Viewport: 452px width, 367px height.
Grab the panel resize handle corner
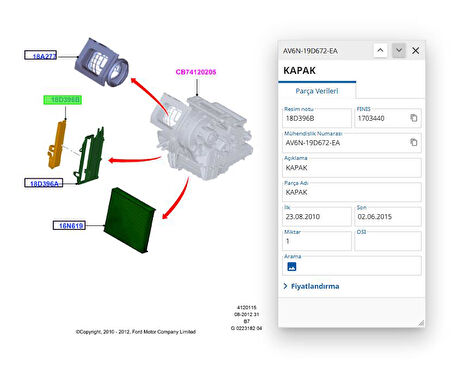tap(421, 323)
